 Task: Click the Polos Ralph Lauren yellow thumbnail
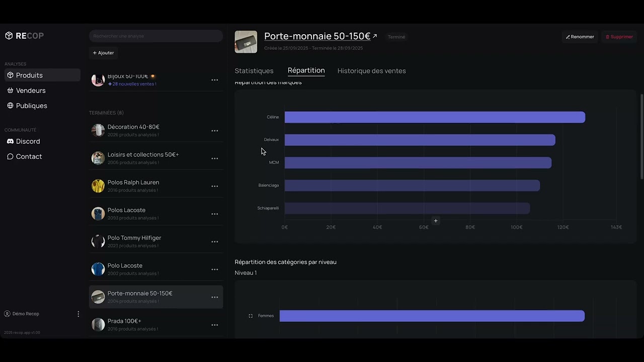[98, 186]
